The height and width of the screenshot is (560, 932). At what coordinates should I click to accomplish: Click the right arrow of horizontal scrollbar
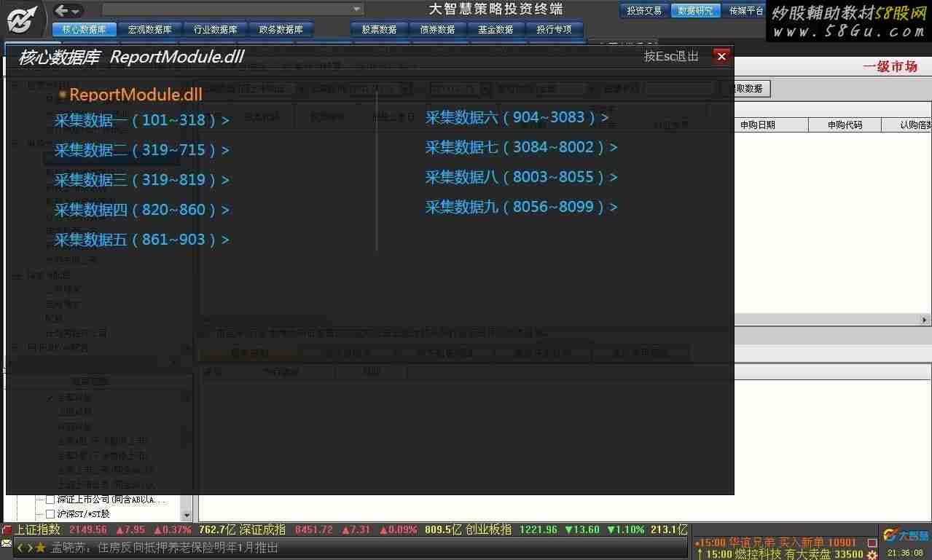click(x=925, y=320)
